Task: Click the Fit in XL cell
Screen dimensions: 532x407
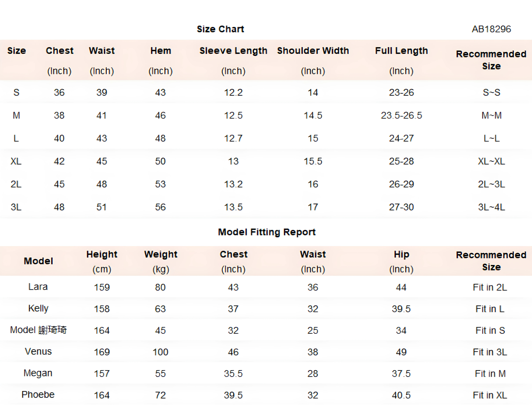Action: point(490,395)
